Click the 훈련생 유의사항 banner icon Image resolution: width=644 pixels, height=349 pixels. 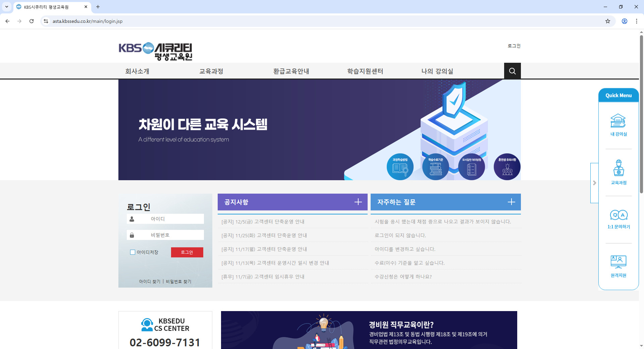pos(507,166)
